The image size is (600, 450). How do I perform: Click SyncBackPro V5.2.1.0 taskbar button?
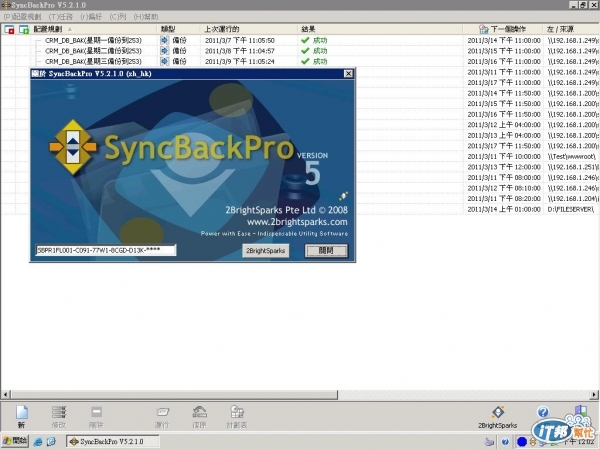[x=113, y=441]
